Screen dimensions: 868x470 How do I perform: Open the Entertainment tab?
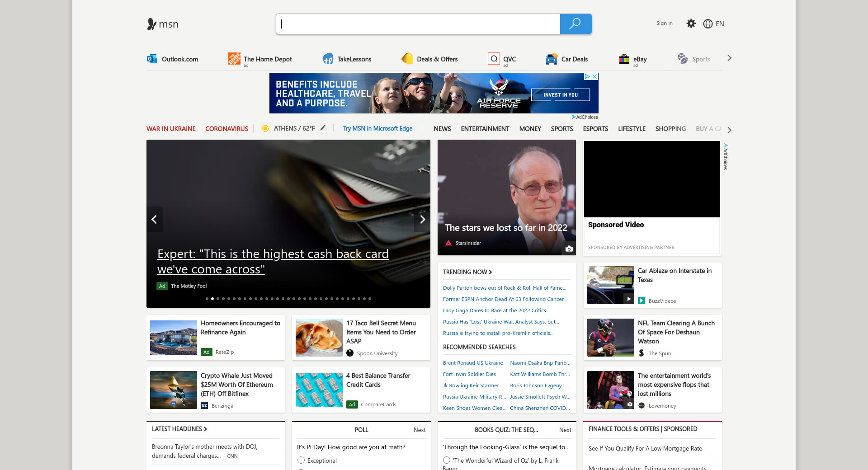tap(485, 129)
